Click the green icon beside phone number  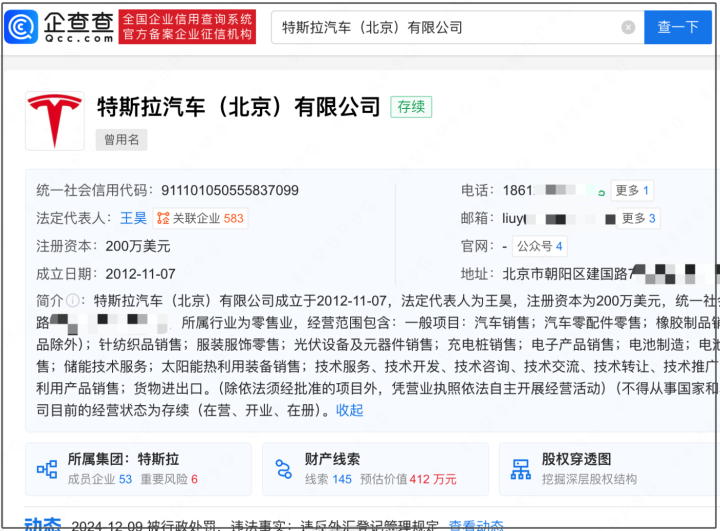601,193
